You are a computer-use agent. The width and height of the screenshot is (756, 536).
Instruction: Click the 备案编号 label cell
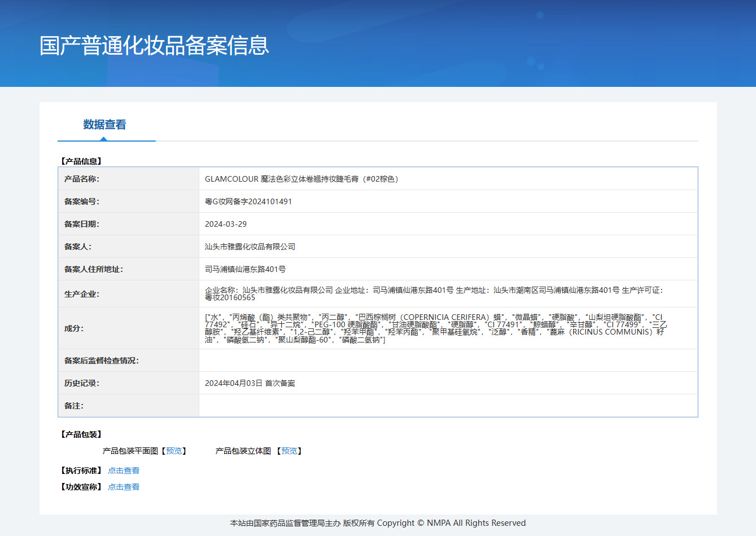[129, 201]
